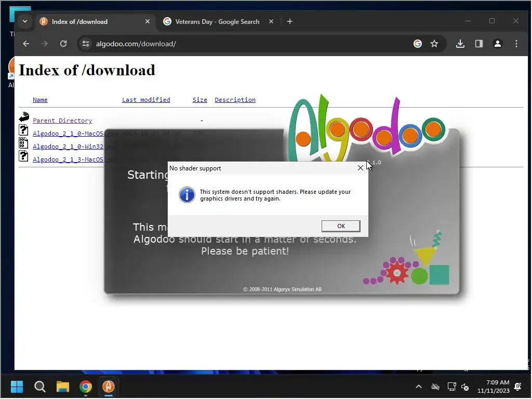Reload the algodoo.com page
Viewport: 532px width, 399px height.
63,44
